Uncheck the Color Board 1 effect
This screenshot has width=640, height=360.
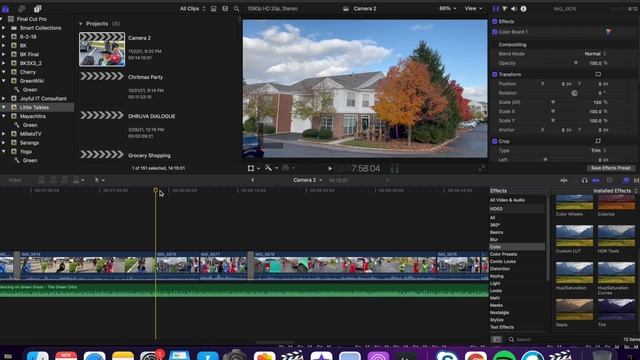click(x=495, y=32)
